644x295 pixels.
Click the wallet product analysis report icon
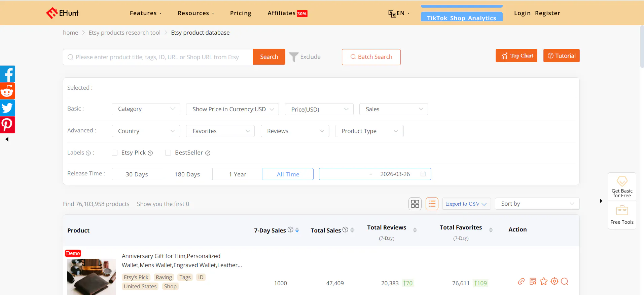pyautogui.click(x=533, y=281)
